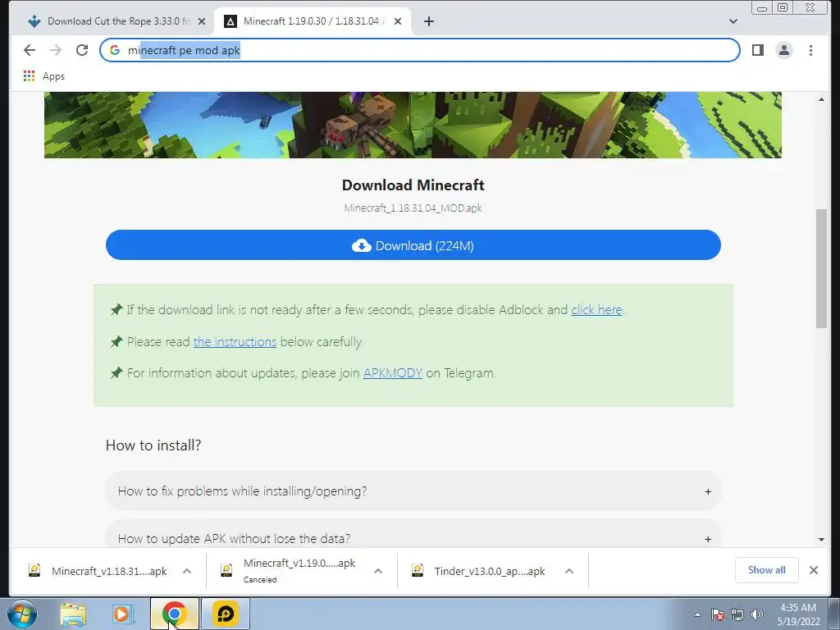Launch Windows Media Player from taskbar
The width and height of the screenshot is (840, 630).
coord(122,614)
